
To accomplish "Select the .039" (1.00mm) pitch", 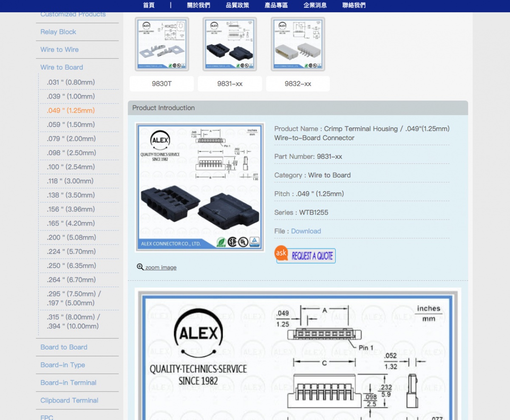I will point(71,96).
